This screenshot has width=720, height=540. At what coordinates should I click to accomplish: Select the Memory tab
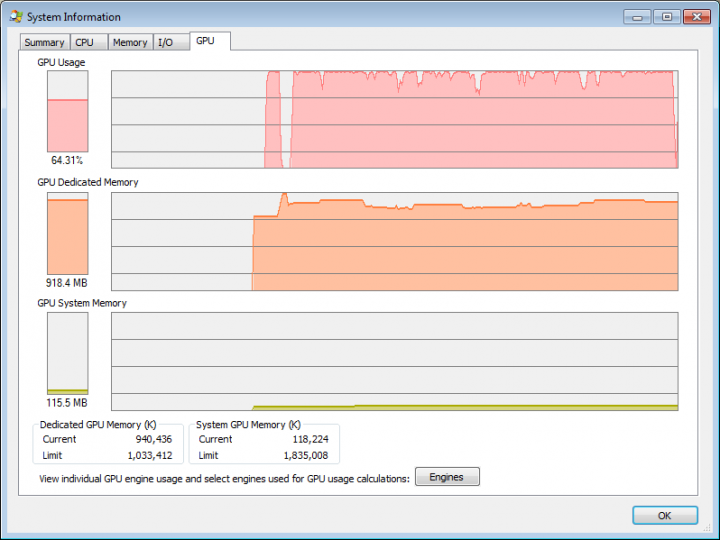coord(130,42)
